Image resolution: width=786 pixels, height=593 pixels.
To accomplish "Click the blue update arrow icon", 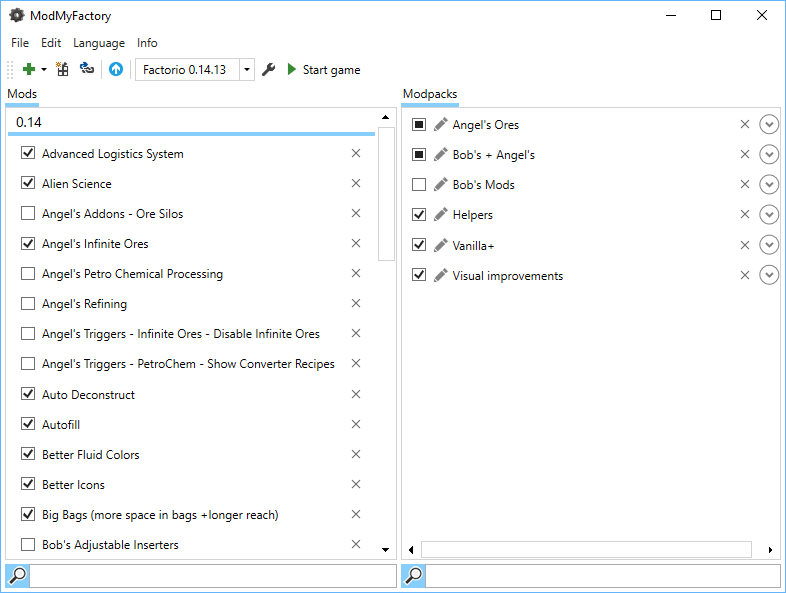I will pos(116,69).
